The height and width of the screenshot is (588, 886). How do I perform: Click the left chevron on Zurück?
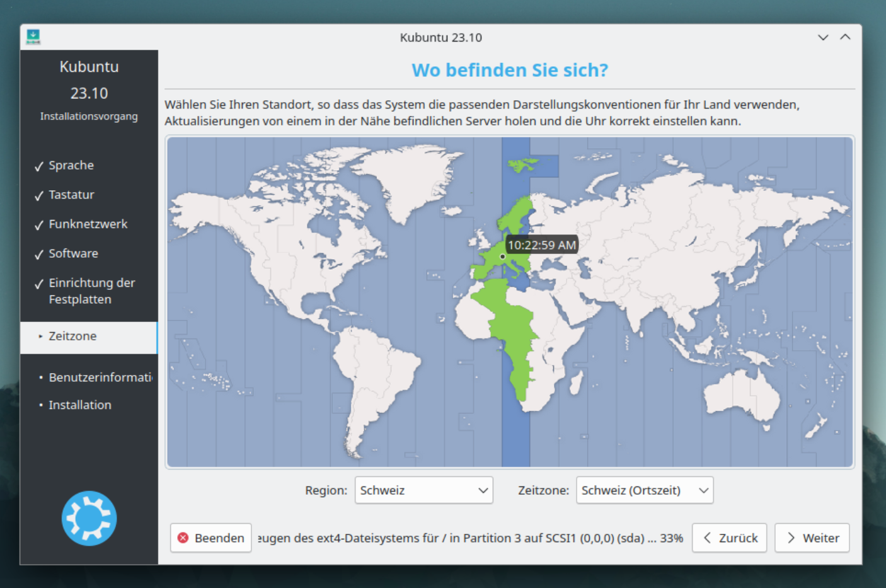(x=707, y=538)
